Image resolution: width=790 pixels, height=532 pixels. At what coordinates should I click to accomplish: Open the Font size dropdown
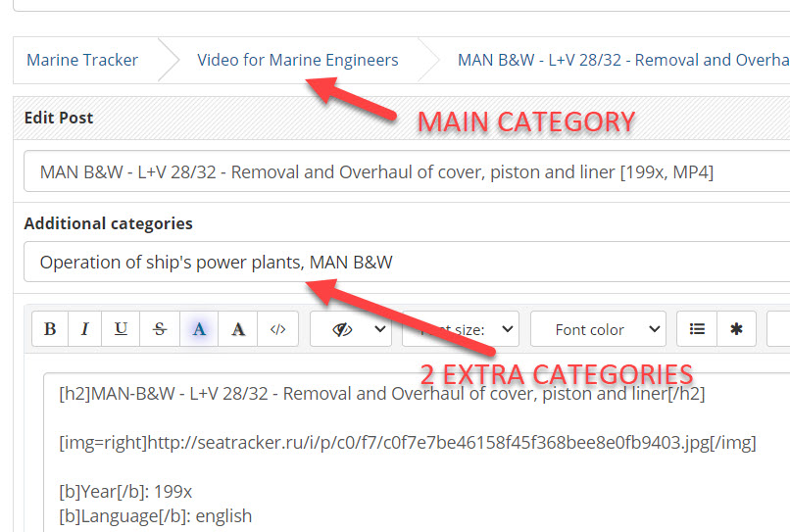point(461,330)
